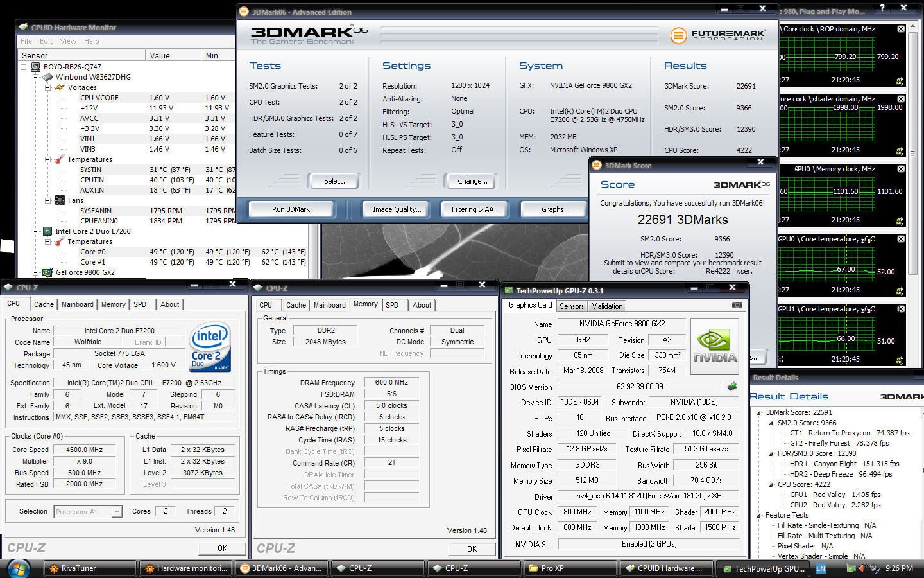This screenshot has width=924, height=578.
Task: Open the Mainboard tab in left CPU-Z window
Action: click(x=77, y=304)
